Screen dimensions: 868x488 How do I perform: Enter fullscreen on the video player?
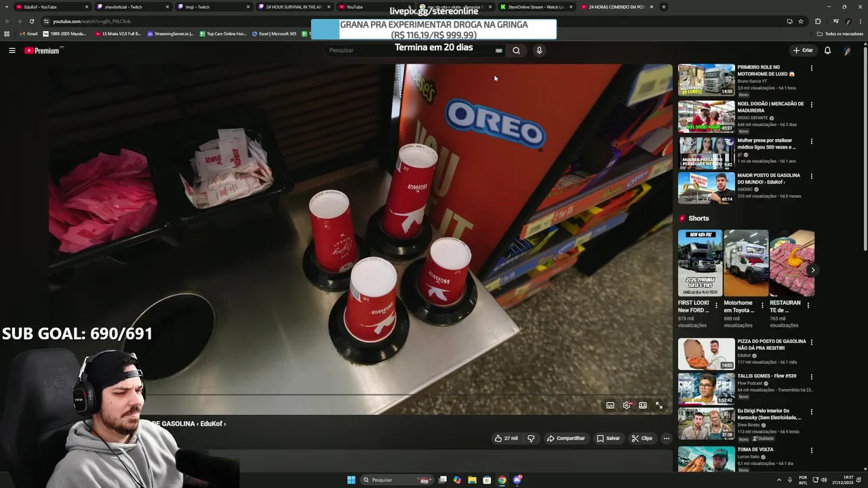(x=658, y=405)
